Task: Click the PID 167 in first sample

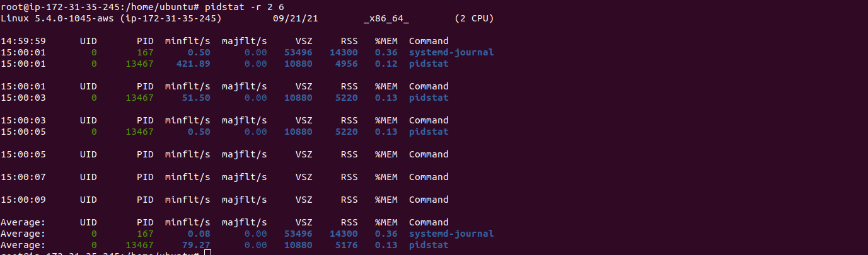Action: coord(145,52)
